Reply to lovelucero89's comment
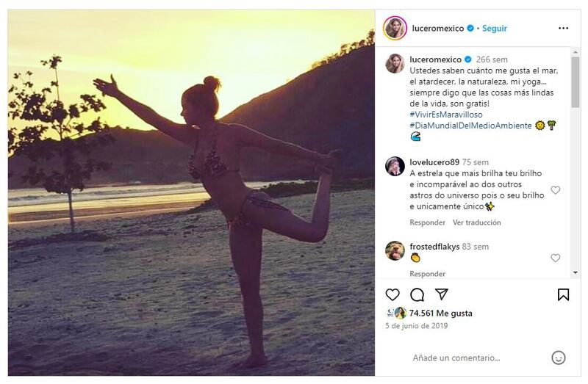 click(427, 222)
